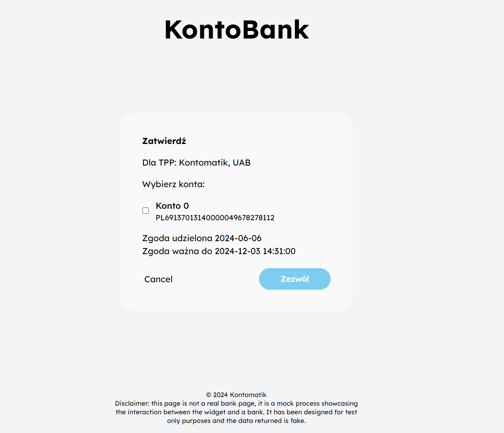Select the IBAN number PL69137013140000049678278112
Screen dimensions: 504x433
pyautogui.click(x=214, y=218)
